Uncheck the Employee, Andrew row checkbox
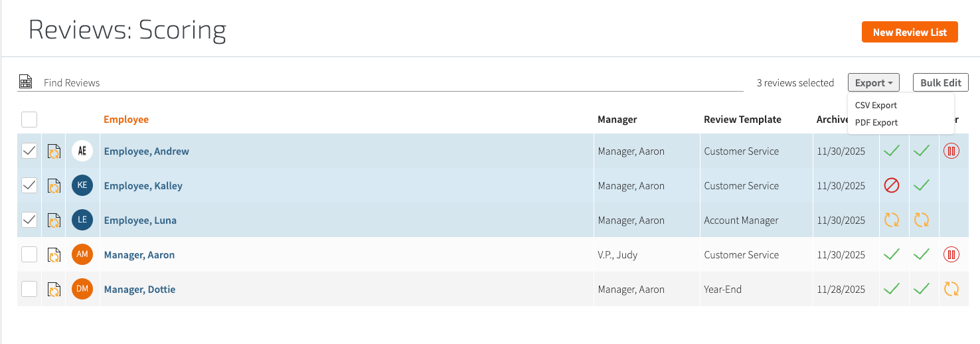The image size is (980, 344). coord(29,151)
